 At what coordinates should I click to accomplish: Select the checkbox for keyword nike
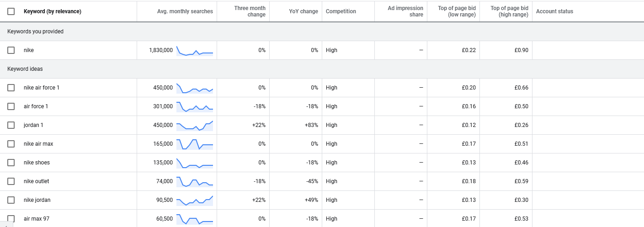click(11, 50)
